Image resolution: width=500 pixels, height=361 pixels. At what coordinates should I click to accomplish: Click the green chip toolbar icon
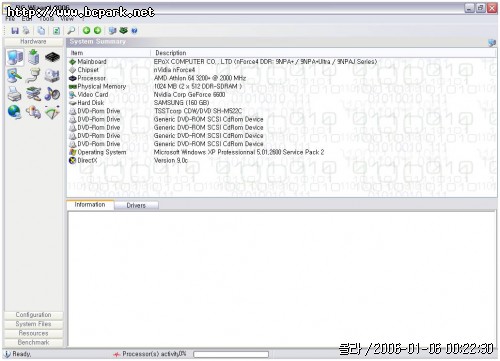tap(123, 31)
